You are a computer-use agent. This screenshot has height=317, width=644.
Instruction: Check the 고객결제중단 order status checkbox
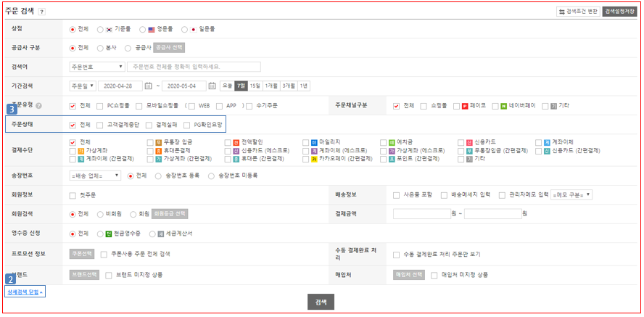point(99,125)
